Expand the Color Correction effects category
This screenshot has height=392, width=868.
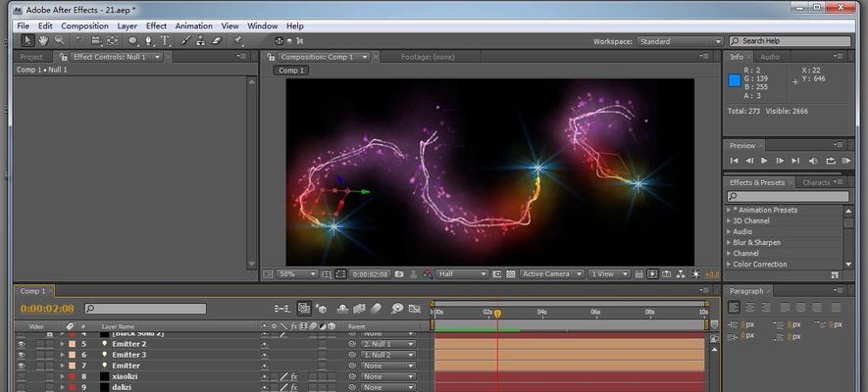click(x=729, y=265)
